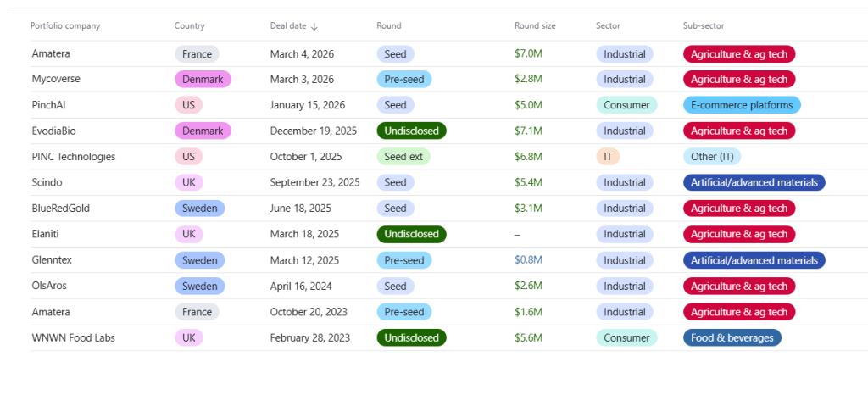This screenshot has height=395, width=868.
Task: Click the $0.8M round size value
Action: 527,260
